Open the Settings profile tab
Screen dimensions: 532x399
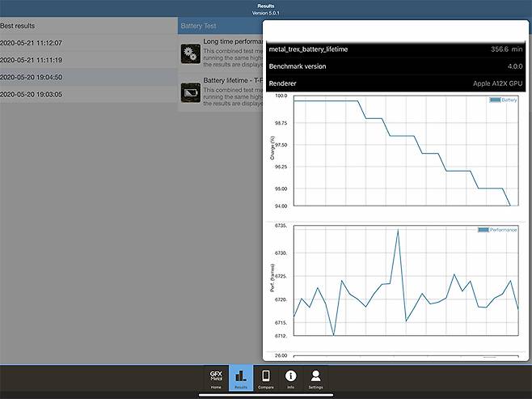[315, 379]
